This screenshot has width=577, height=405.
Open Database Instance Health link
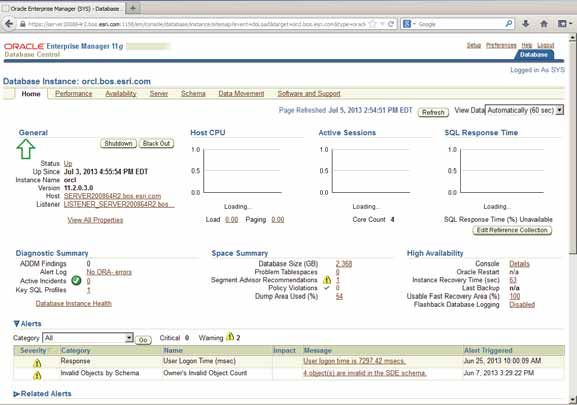74,303
